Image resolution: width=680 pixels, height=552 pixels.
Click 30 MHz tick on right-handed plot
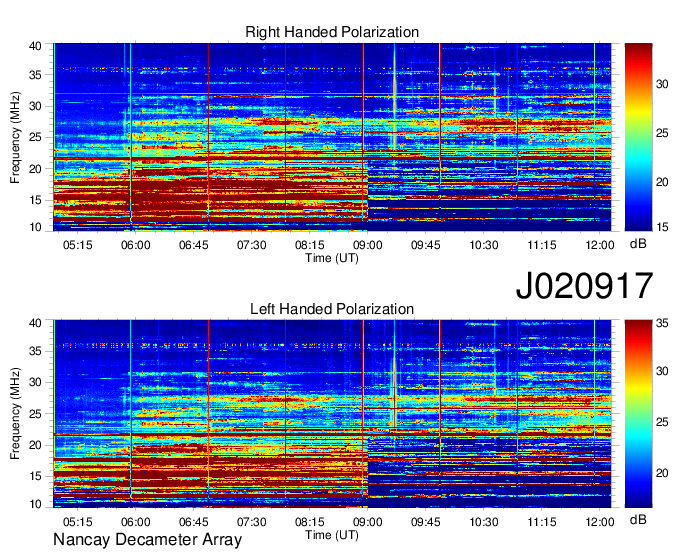[x=35, y=106]
